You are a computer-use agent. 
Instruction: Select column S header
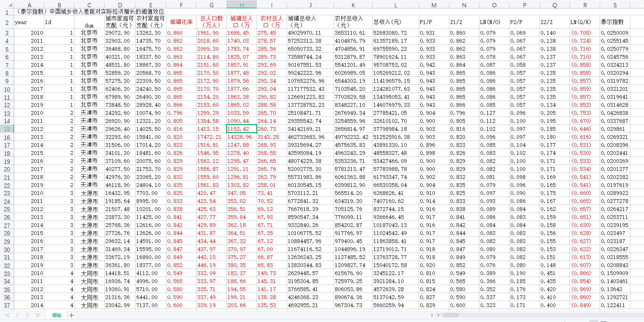pos(615,5)
